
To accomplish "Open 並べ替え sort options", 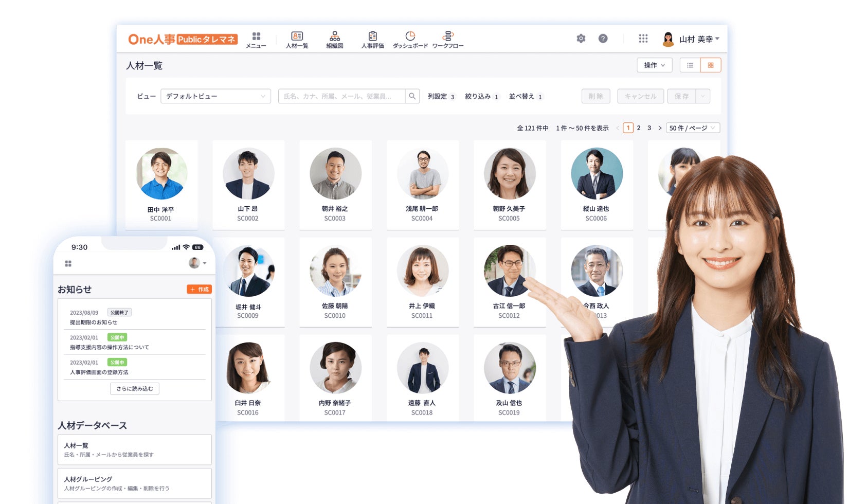I will 526,96.
